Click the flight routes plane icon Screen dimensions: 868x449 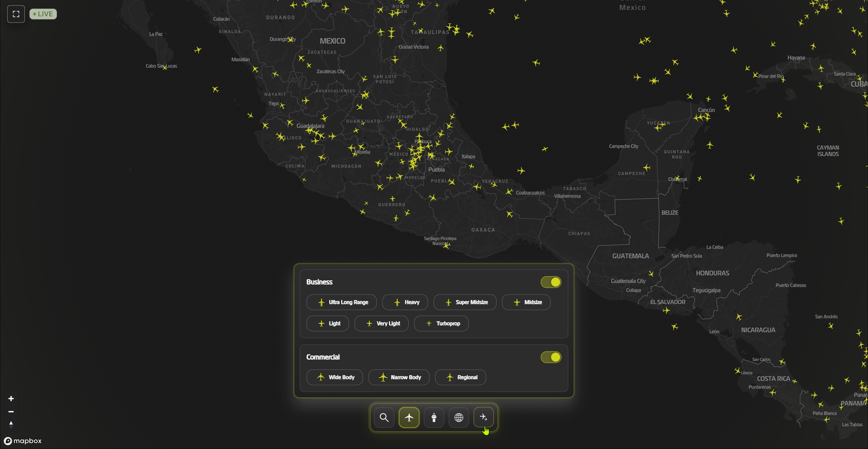484,417
